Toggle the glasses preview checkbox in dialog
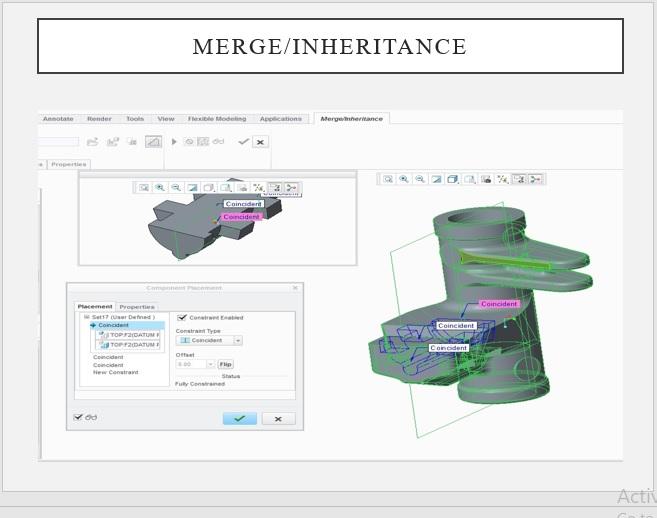This screenshot has height=518, width=657. [x=79, y=417]
